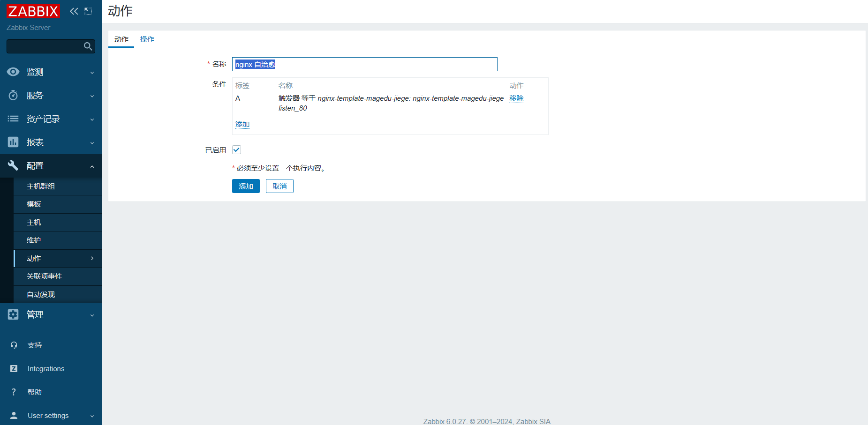Click the chart icon for 报表
Screen dimensions: 868x425
pos(13,142)
